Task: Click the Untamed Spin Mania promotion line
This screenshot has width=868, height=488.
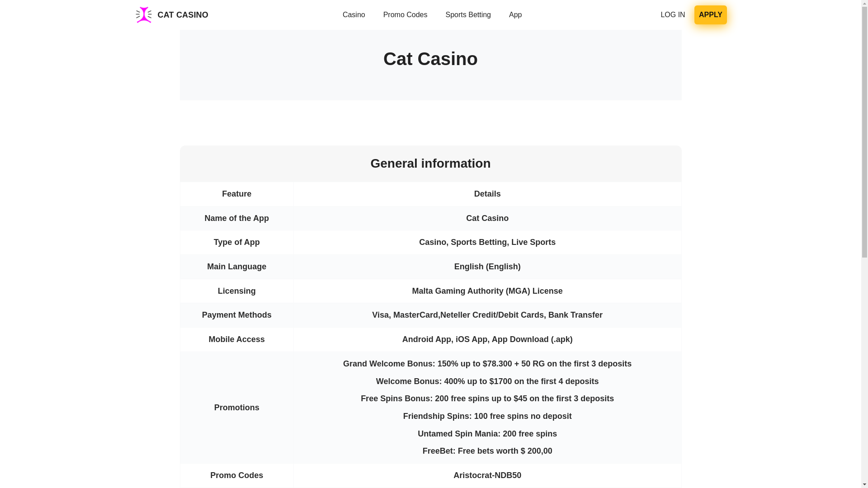Action: [487, 434]
